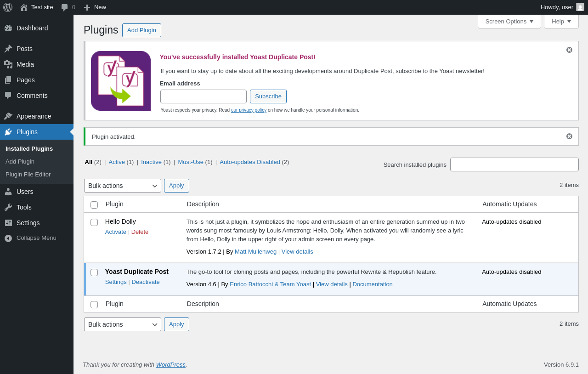Image resolution: width=588 pixels, height=374 pixels.
Task: Open the bottom Bulk actions dropdown
Action: click(x=123, y=324)
